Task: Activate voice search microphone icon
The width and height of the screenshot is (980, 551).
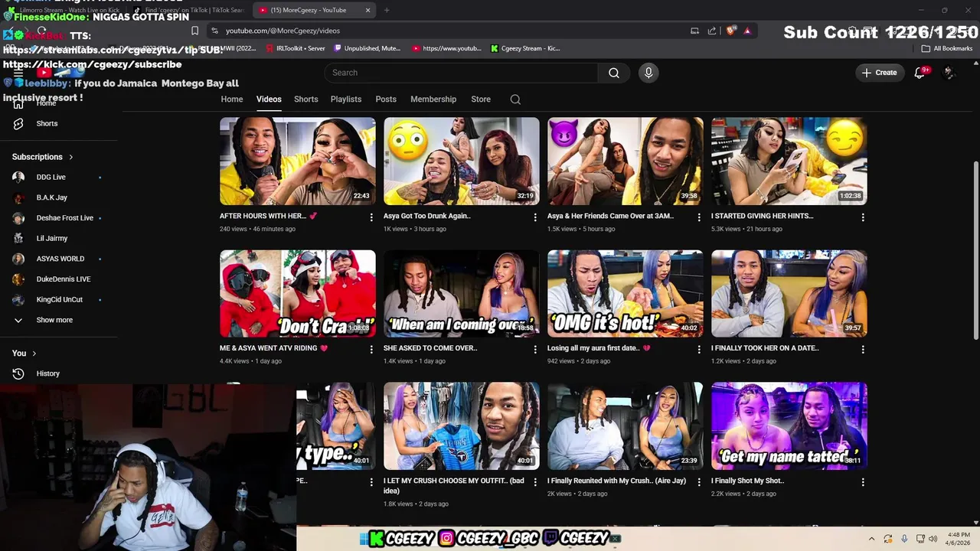Action: click(648, 73)
